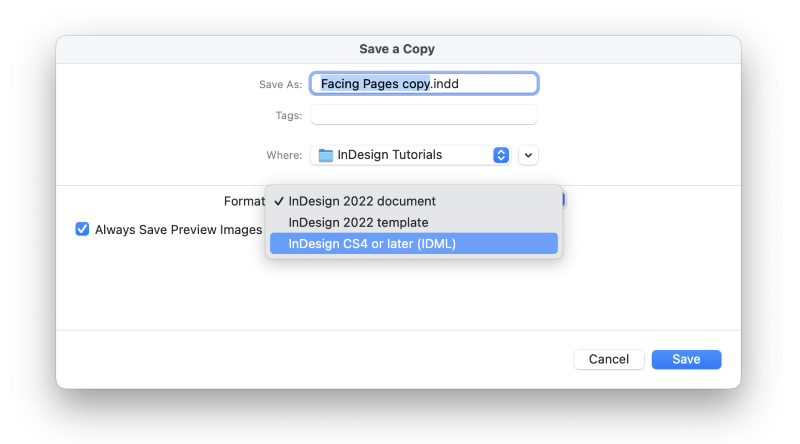The width and height of the screenshot is (800, 444).
Task: Click the folder icon beside InDesign Tutorials
Action: (326, 155)
